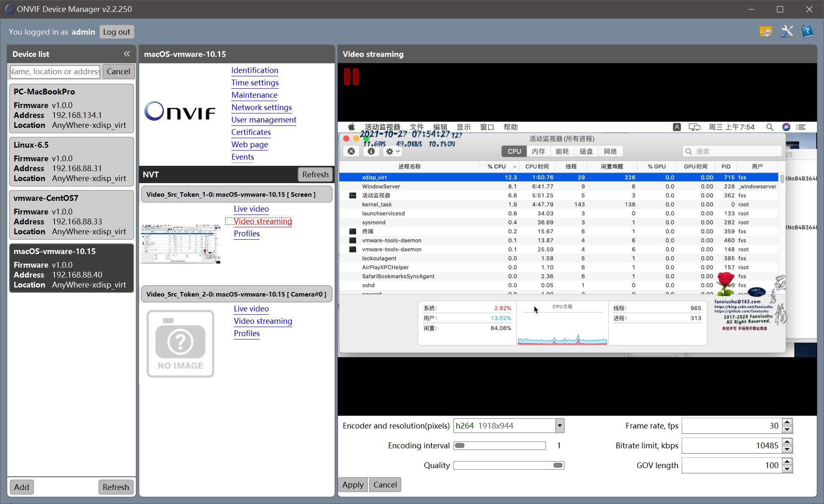Collapse the Device list panel
Viewport: 824px width, 504px height.
pyautogui.click(x=127, y=54)
